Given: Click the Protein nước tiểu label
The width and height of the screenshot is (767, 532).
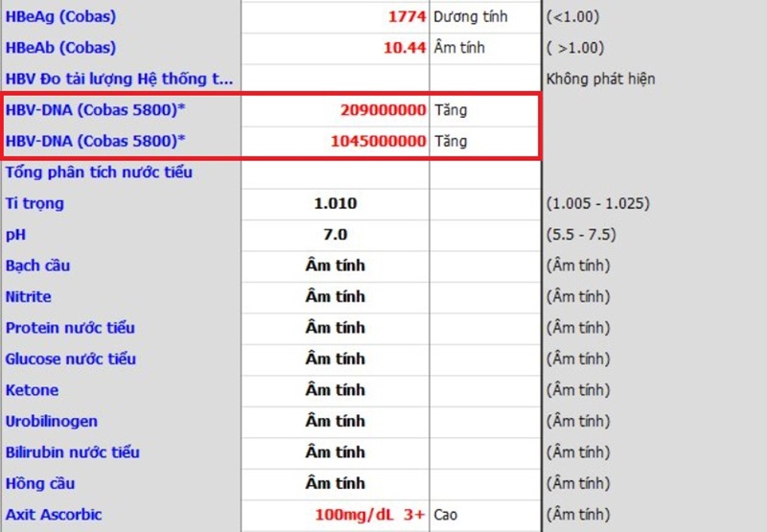Looking at the screenshot, I should pos(70,328).
